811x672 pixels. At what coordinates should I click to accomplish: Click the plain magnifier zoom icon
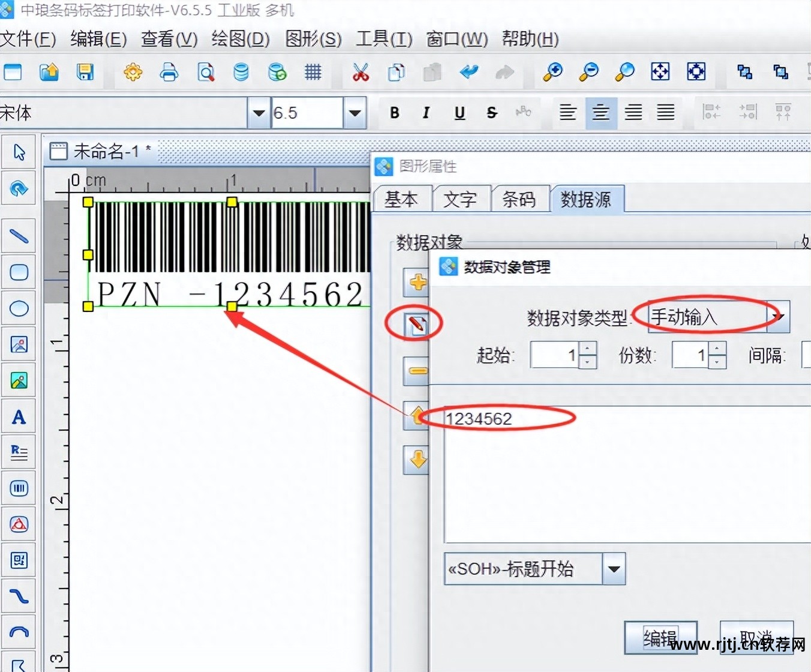(x=624, y=72)
